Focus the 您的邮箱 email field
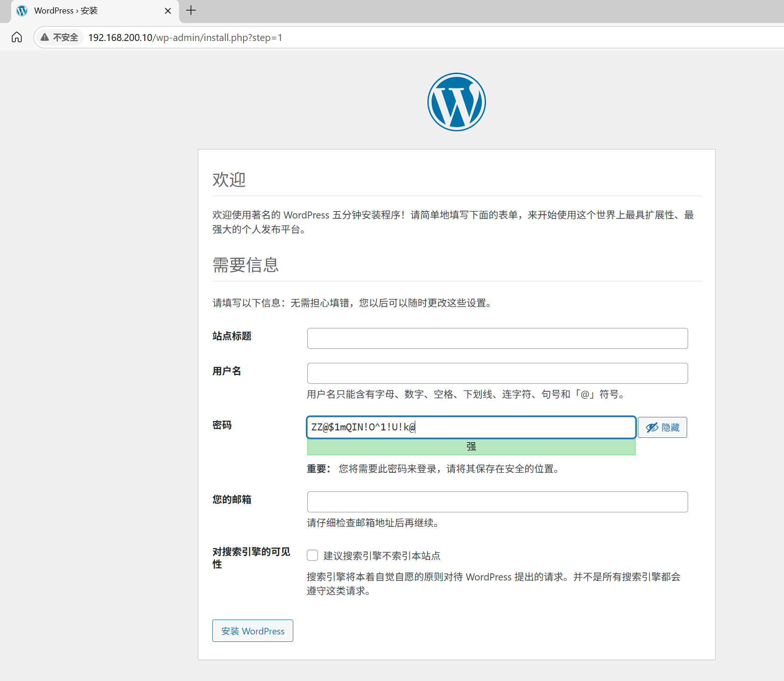Viewport: 784px width, 681px height. click(497, 502)
